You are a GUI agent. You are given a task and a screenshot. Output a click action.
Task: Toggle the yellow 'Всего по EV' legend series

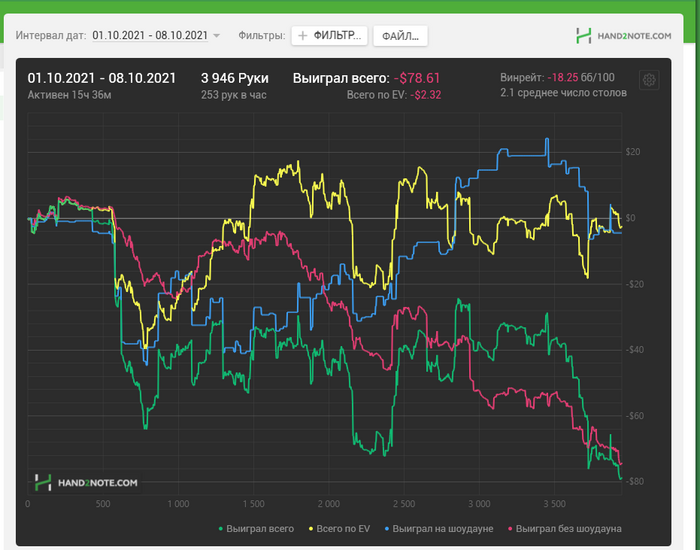coord(342,527)
